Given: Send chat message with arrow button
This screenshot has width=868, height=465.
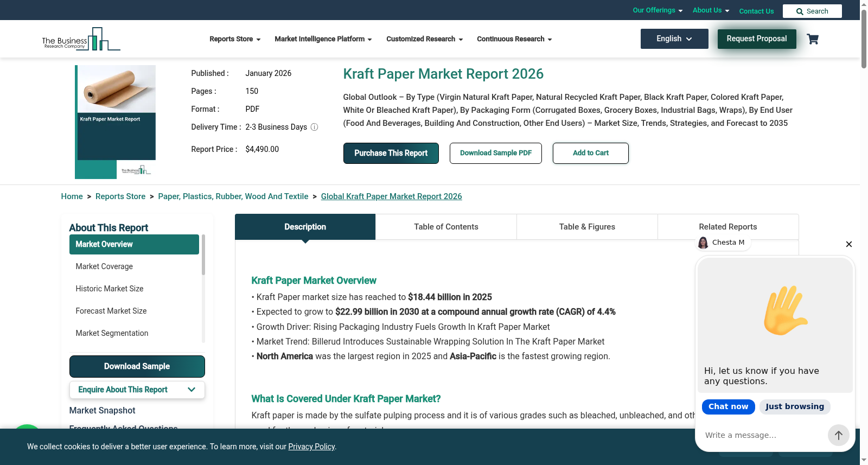Looking at the screenshot, I should 838,435.
